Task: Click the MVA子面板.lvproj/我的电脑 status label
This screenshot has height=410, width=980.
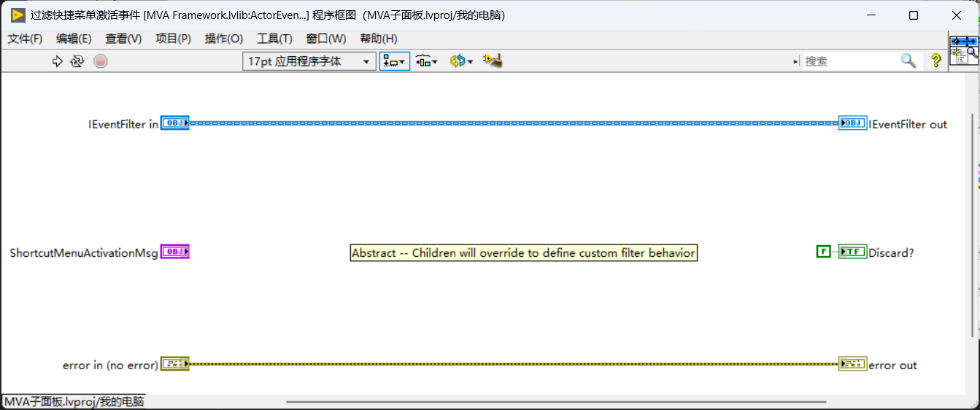Action: pos(74,401)
